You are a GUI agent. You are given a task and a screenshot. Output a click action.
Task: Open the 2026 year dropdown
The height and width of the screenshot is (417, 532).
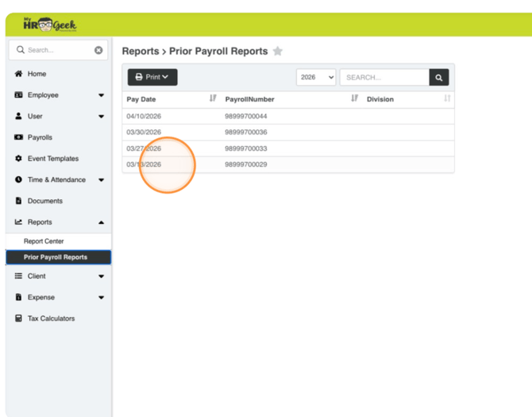click(316, 77)
